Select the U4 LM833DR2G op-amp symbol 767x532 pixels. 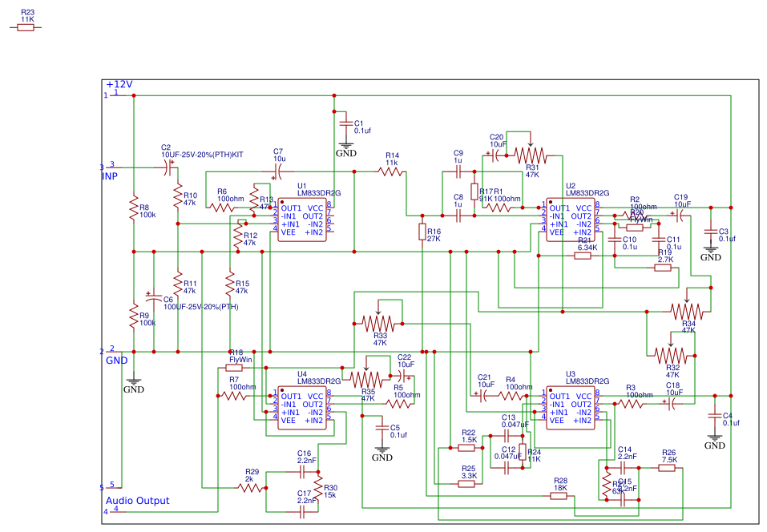[x=301, y=409]
